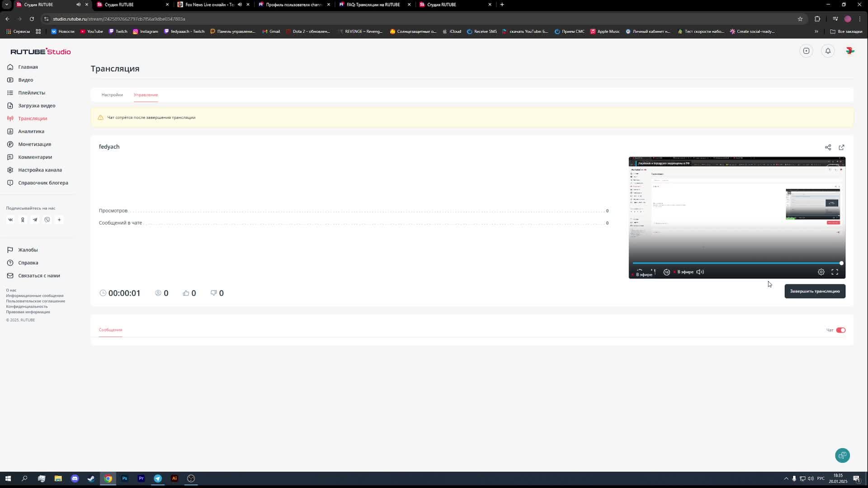Viewport: 868px width, 488px height.
Task: Toggle the Чат switch off
Action: click(x=840, y=330)
